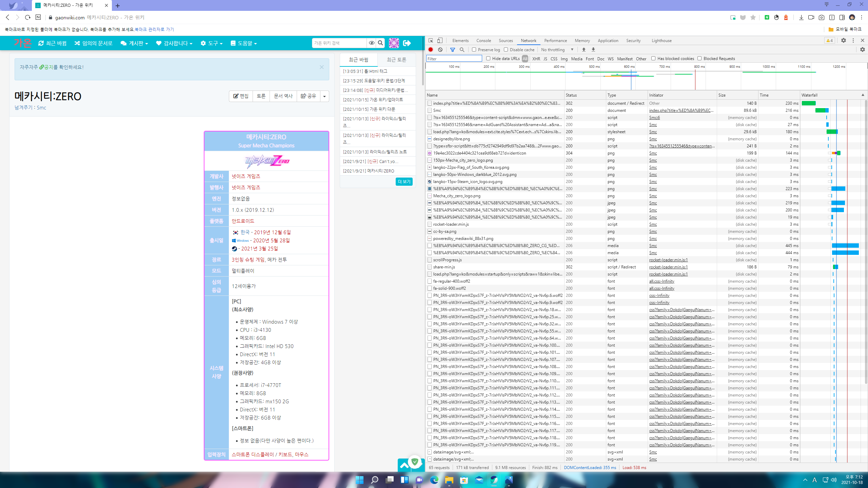The width and height of the screenshot is (868, 488).
Task: Select the XHR filter type
Action: click(536, 59)
